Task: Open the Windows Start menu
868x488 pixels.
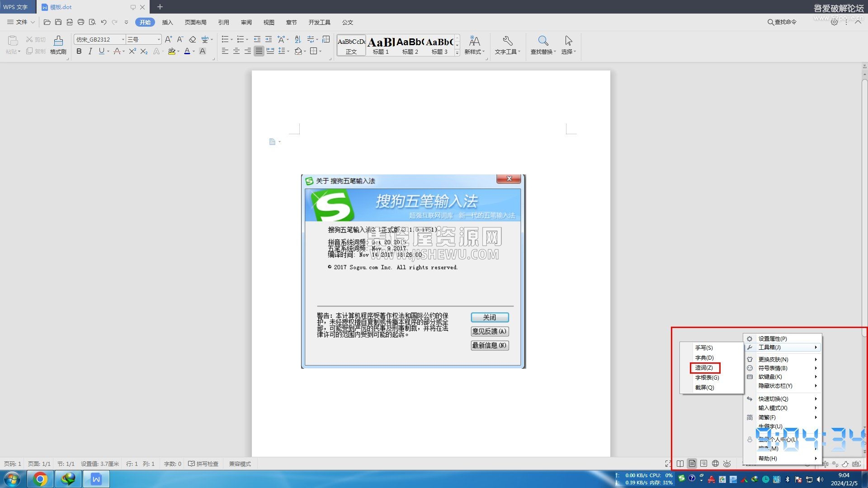Action: [12, 479]
